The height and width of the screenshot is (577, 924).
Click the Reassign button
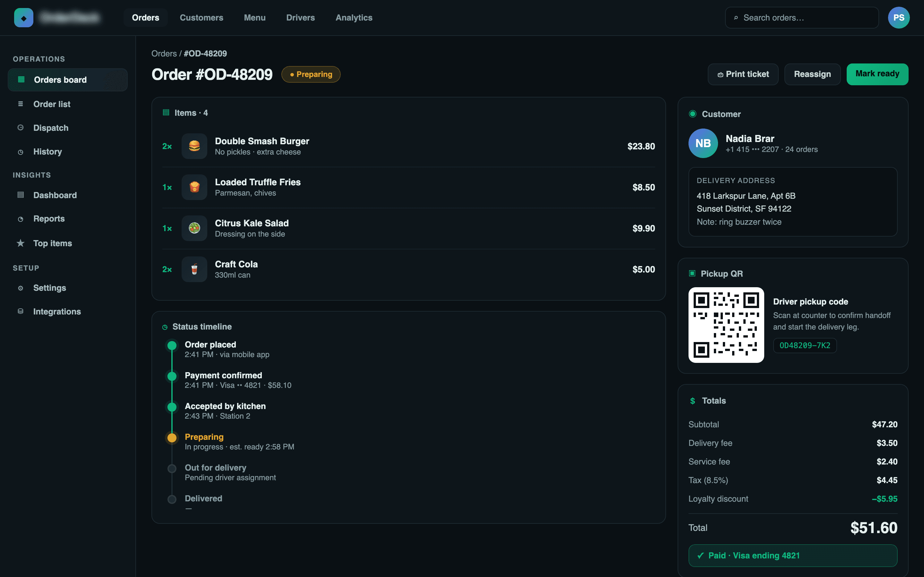click(812, 74)
